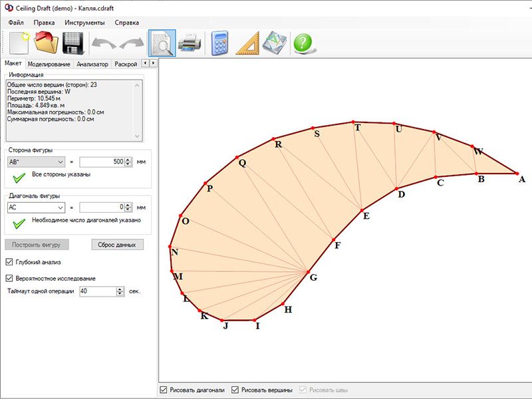The width and height of the screenshot is (532, 399).
Task: Expand the side selector dropdown AB
Action: [x=60, y=162]
